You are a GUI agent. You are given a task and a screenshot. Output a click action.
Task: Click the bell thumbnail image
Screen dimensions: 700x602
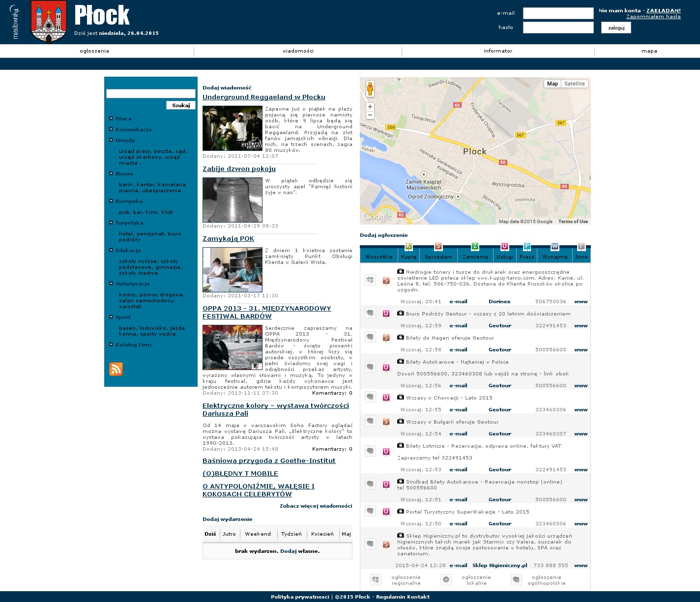(233, 200)
